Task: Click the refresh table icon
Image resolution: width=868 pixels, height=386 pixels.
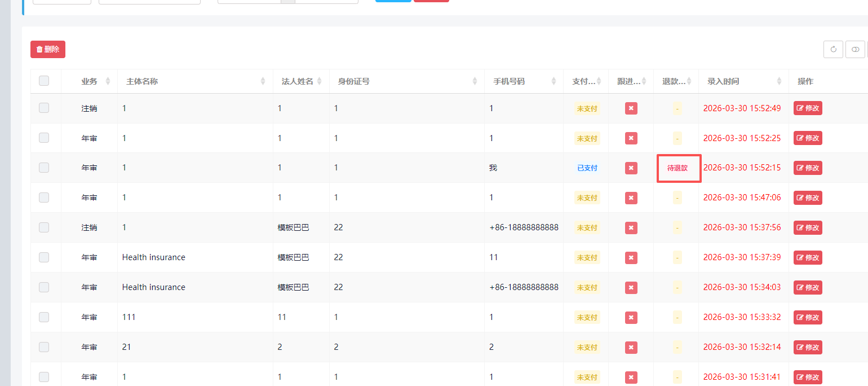Action: (833, 50)
